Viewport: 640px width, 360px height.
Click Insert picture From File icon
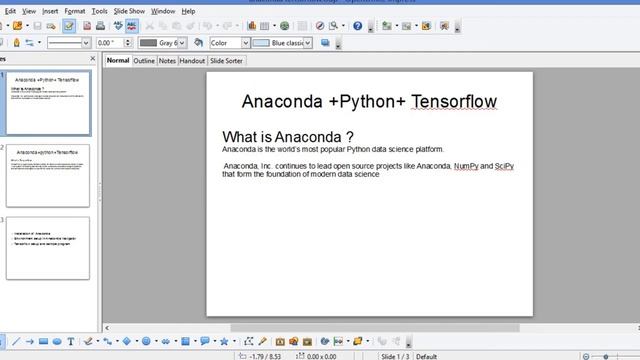click(x=293, y=341)
